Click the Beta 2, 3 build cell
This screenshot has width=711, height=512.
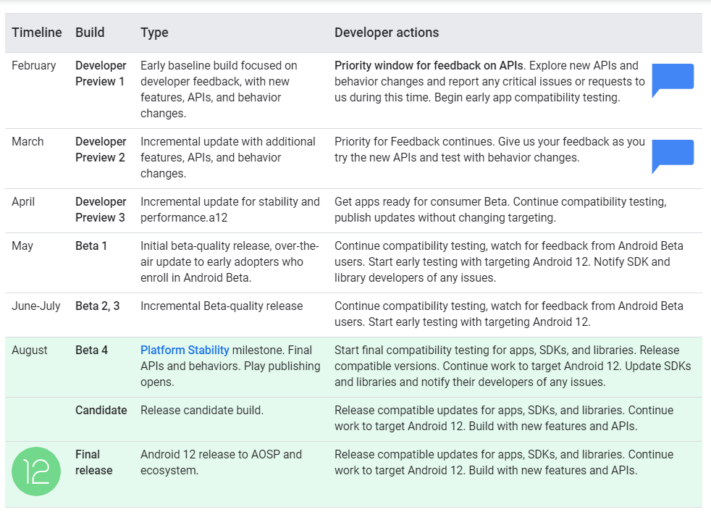(x=97, y=306)
